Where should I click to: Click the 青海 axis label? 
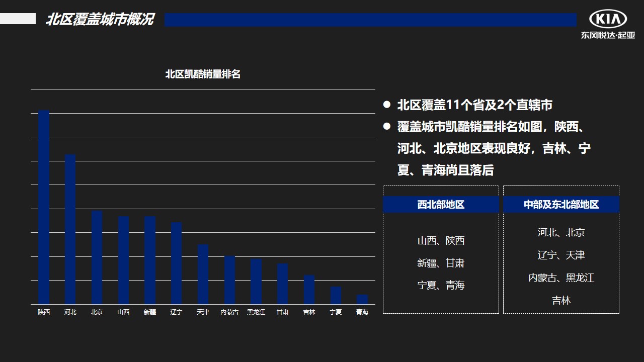click(362, 312)
